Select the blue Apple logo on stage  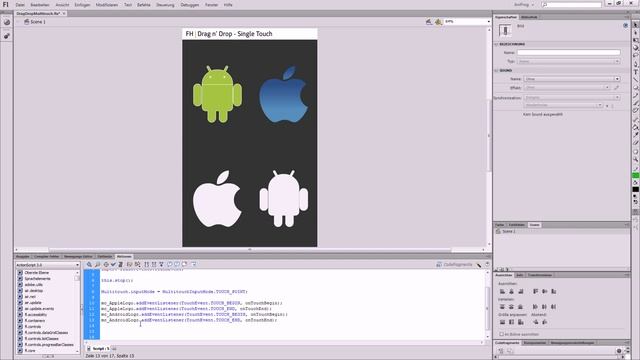tap(284, 94)
